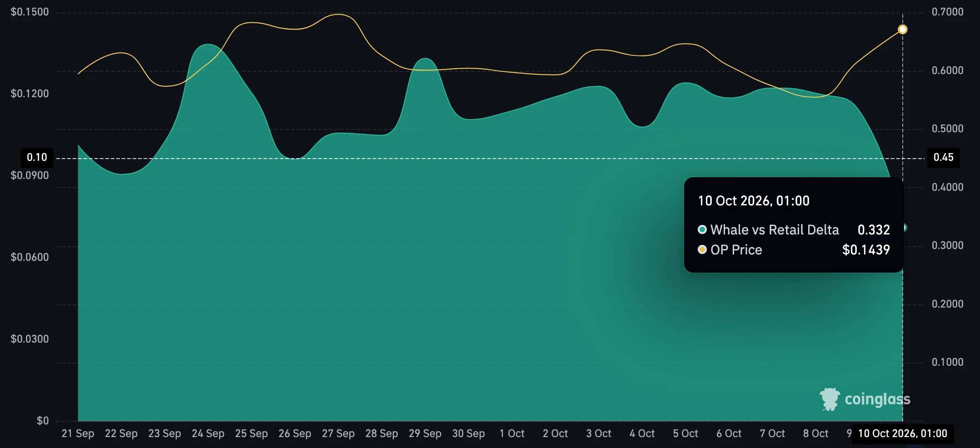Click the $0.1500 left axis value

pos(30,12)
